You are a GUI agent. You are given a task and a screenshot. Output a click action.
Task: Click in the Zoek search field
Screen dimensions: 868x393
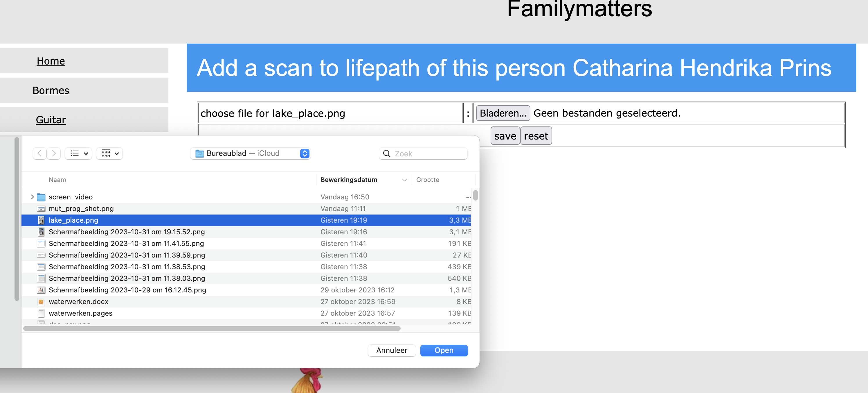(428, 154)
